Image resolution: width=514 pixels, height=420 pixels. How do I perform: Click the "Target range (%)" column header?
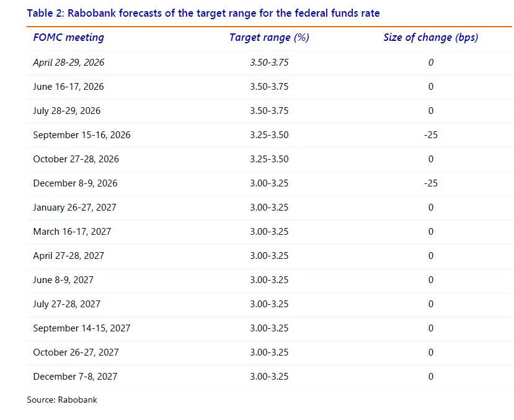269,37
